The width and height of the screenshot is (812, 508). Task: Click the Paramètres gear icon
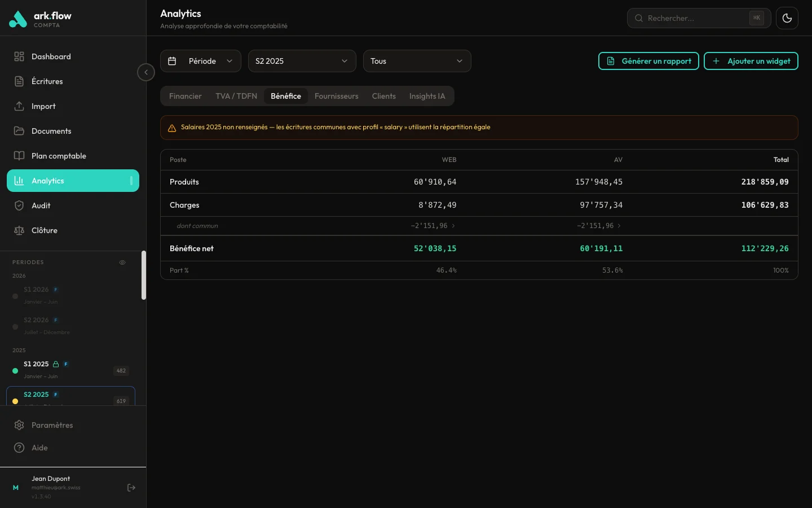point(19,425)
